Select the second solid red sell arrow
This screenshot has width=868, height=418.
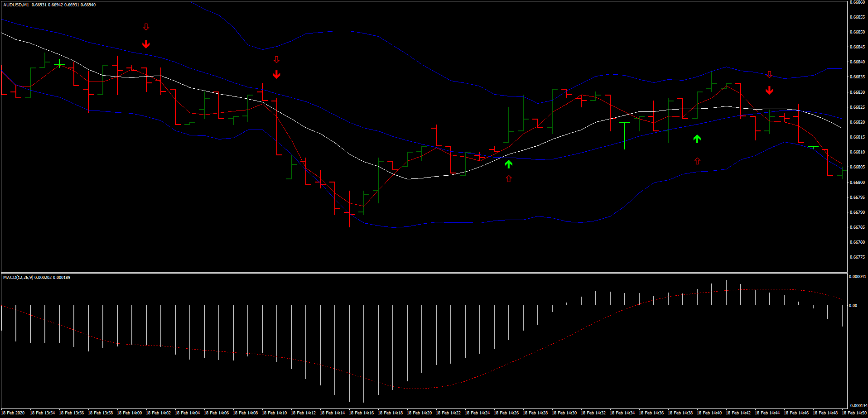click(276, 74)
